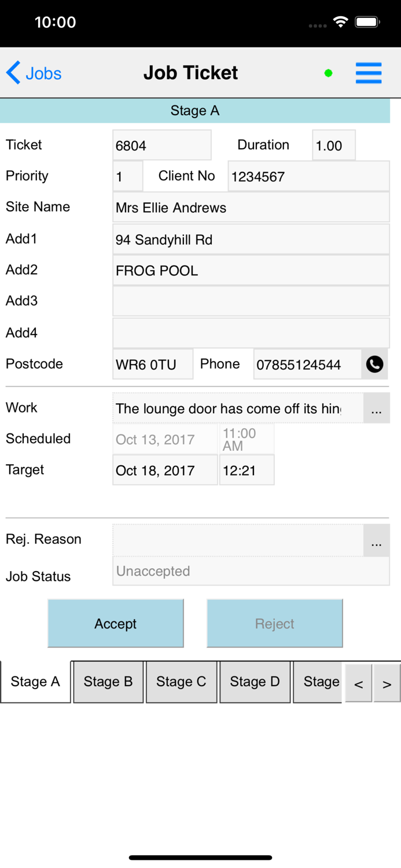Click the Priority value field

click(127, 175)
